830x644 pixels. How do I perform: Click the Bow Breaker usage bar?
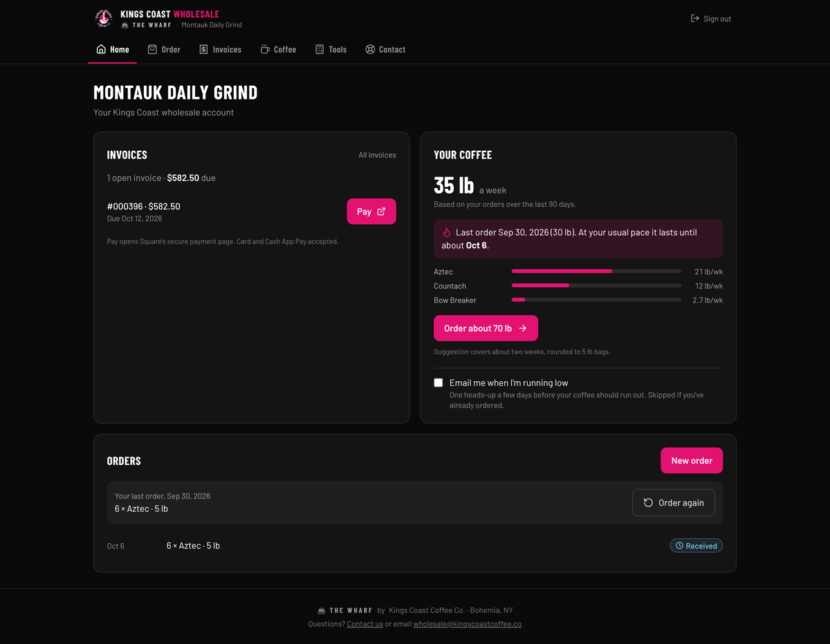coord(596,300)
